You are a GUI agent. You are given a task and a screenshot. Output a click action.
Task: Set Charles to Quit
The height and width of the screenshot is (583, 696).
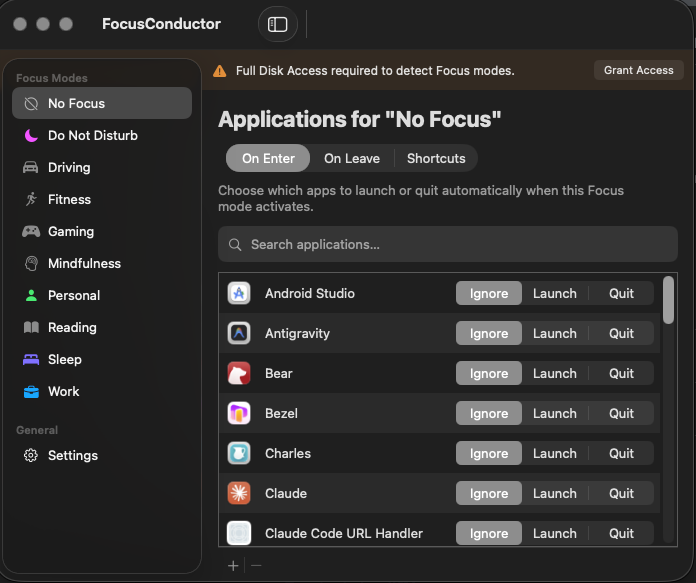pos(621,453)
